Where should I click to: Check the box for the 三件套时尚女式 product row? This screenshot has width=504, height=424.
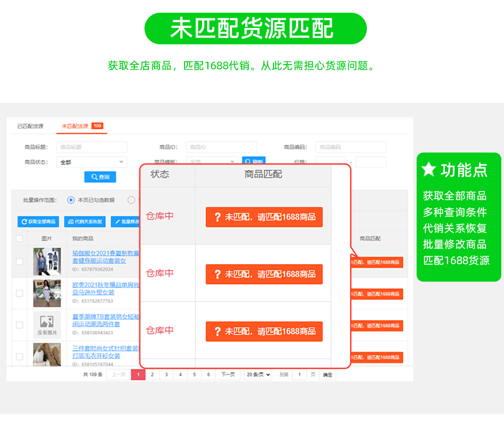(20, 357)
